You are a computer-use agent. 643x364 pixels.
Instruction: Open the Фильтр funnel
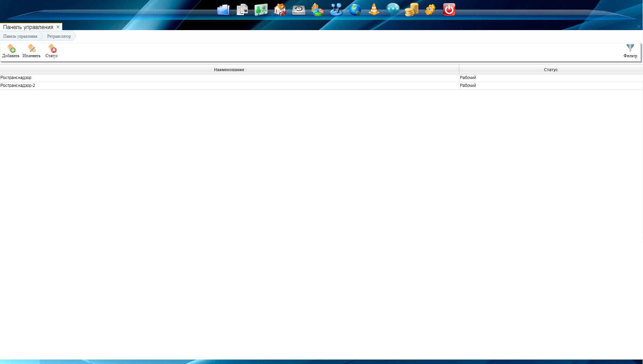630,51
